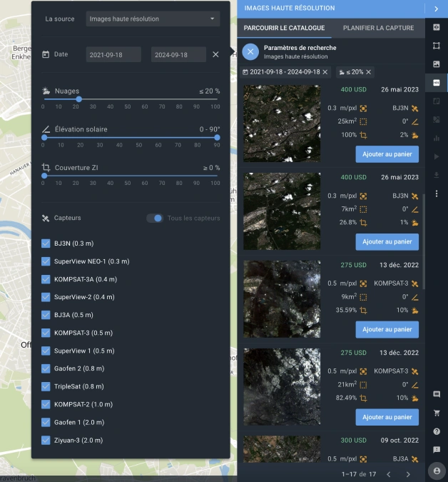Uncheck KOMPSAT-3 (0.5 m) sensor
The width and height of the screenshot is (448, 482).
coord(46,333)
